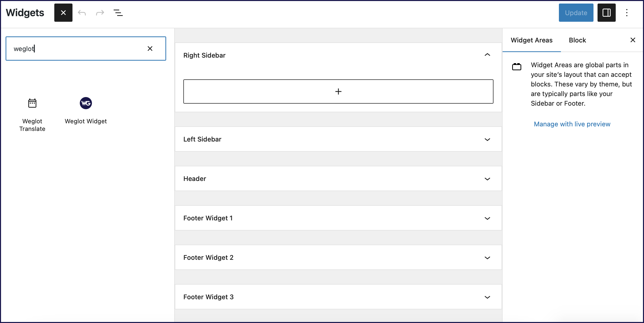Expand the Footer Widget 1 section
This screenshot has height=323, width=644.
point(487,218)
